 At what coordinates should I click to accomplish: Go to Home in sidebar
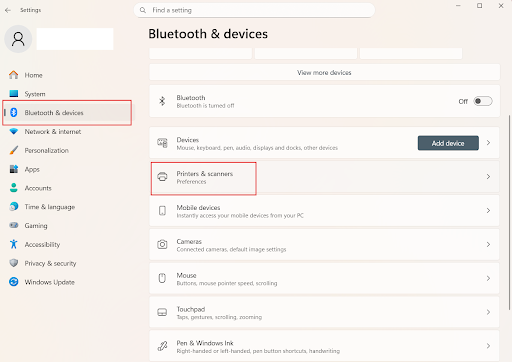tap(67, 75)
